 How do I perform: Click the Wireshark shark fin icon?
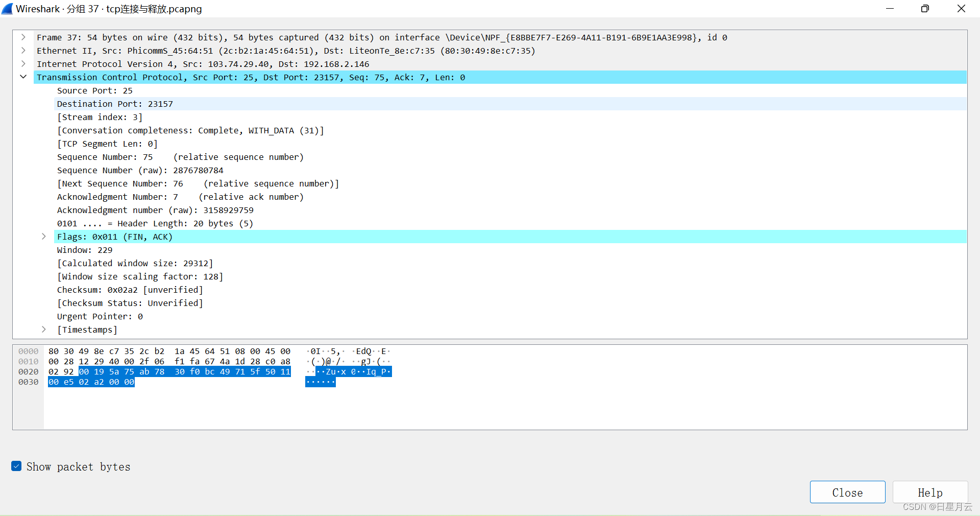pyautogui.click(x=7, y=9)
